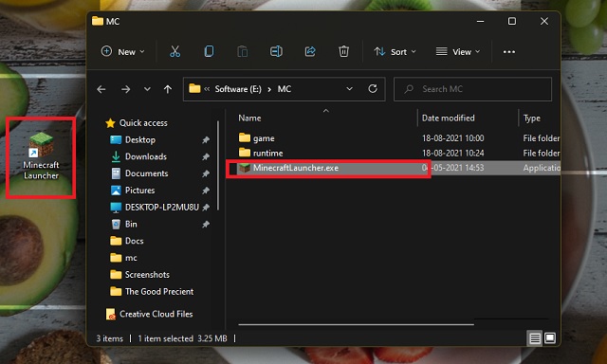Click the Paste clipboard icon
This screenshot has height=364, width=607.
tap(243, 51)
